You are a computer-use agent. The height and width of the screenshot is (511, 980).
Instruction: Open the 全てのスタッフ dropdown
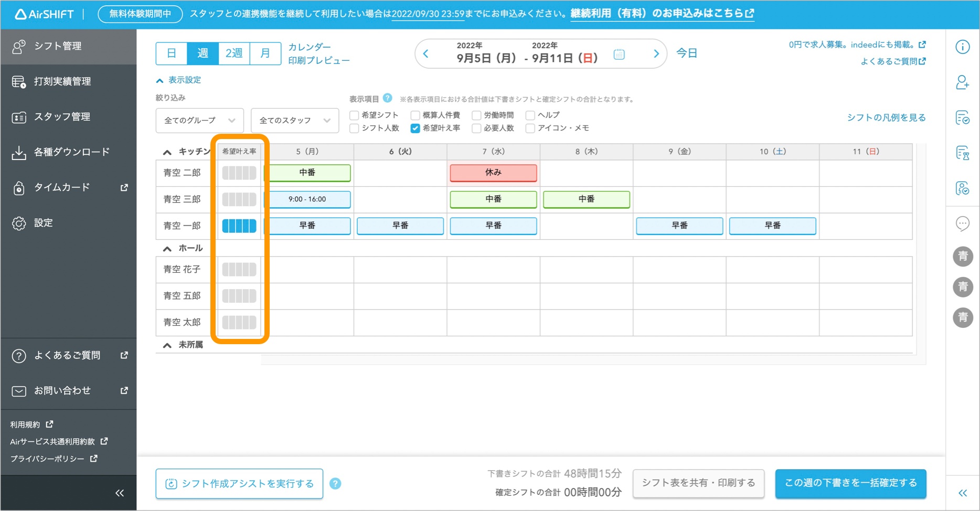point(295,120)
